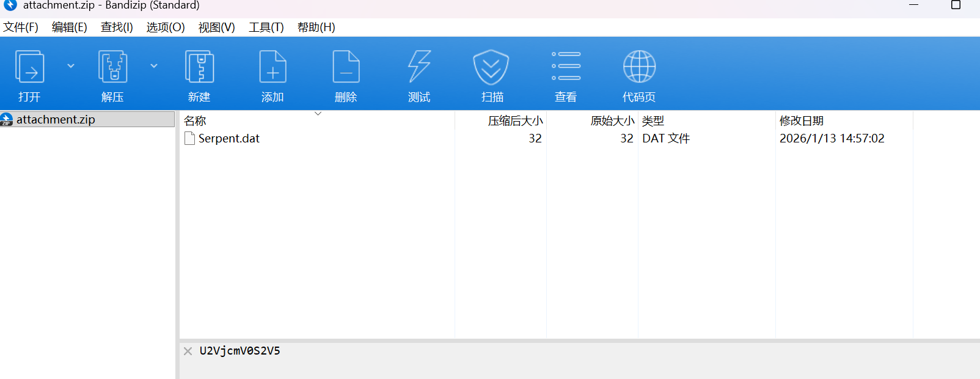Sort by the Modified date (修改日期) header
The image size is (980, 379).
(x=801, y=121)
